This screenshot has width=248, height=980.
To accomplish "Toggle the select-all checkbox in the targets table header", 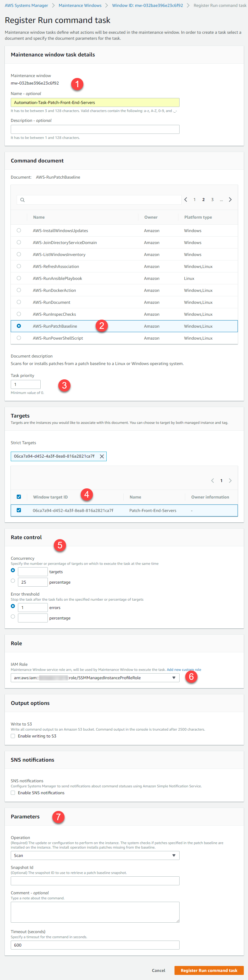I will tap(19, 497).
